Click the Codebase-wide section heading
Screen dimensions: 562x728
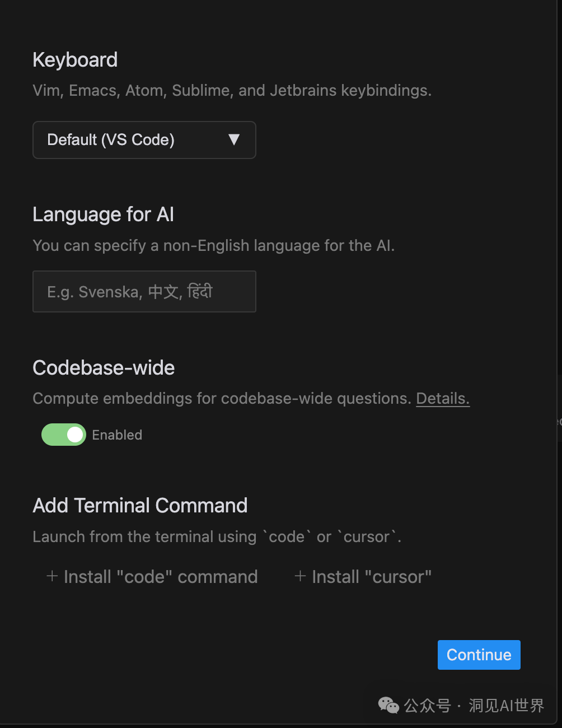(x=104, y=368)
